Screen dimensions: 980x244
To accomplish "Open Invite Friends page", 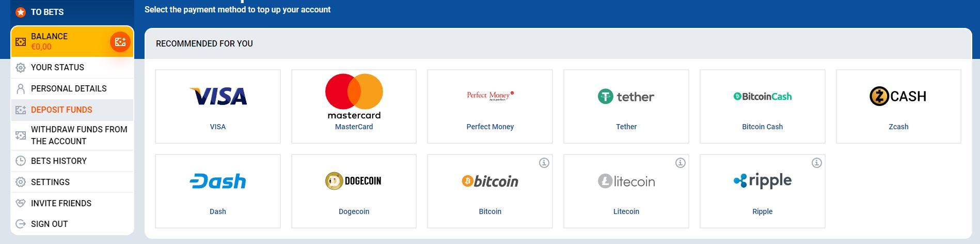I will click(72, 203).
